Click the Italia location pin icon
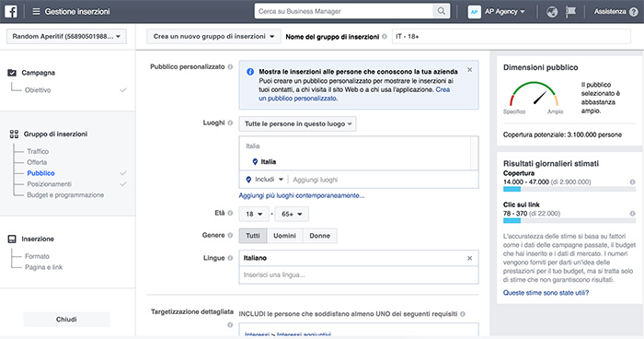The image size is (644, 339). (x=255, y=162)
